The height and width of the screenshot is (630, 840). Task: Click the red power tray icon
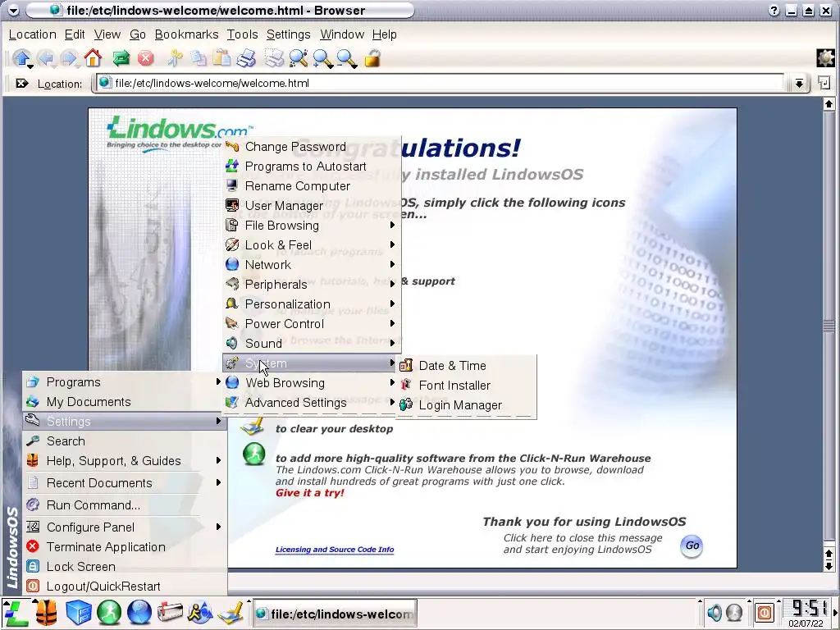[765, 612]
